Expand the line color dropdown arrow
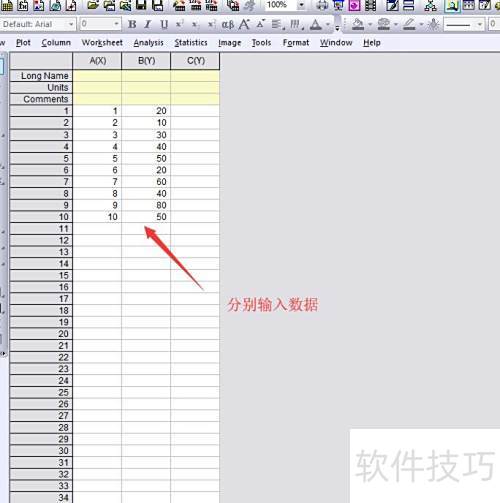Image resolution: width=500 pixels, height=503 pixels. click(421, 24)
